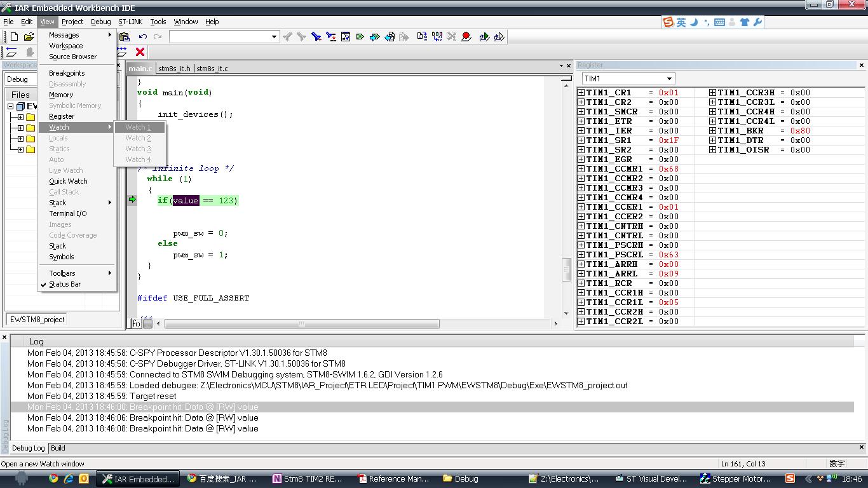868x488 pixels.
Task: Expand the TIM1_PSCRL register
Action: pyautogui.click(x=581, y=255)
